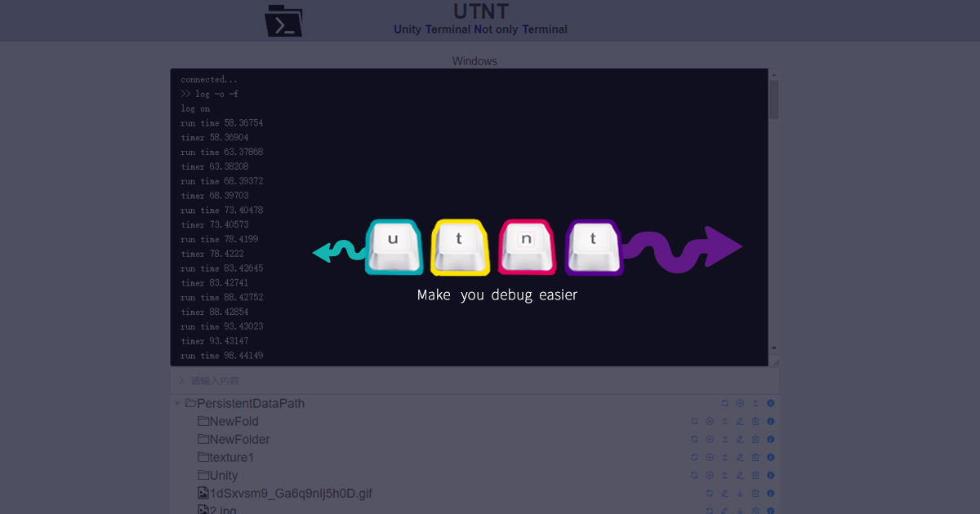Rename the NewFolder folder
The height and width of the screenshot is (514, 980).
tap(740, 439)
